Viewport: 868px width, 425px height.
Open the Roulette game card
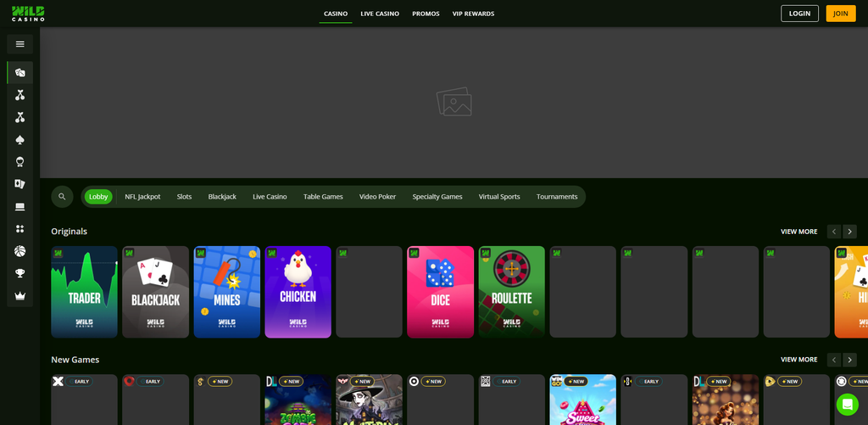pyautogui.click(x=511, y=292)
